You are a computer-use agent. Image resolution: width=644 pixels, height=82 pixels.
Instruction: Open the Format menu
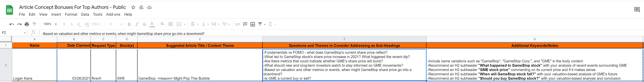click(71, 14)
